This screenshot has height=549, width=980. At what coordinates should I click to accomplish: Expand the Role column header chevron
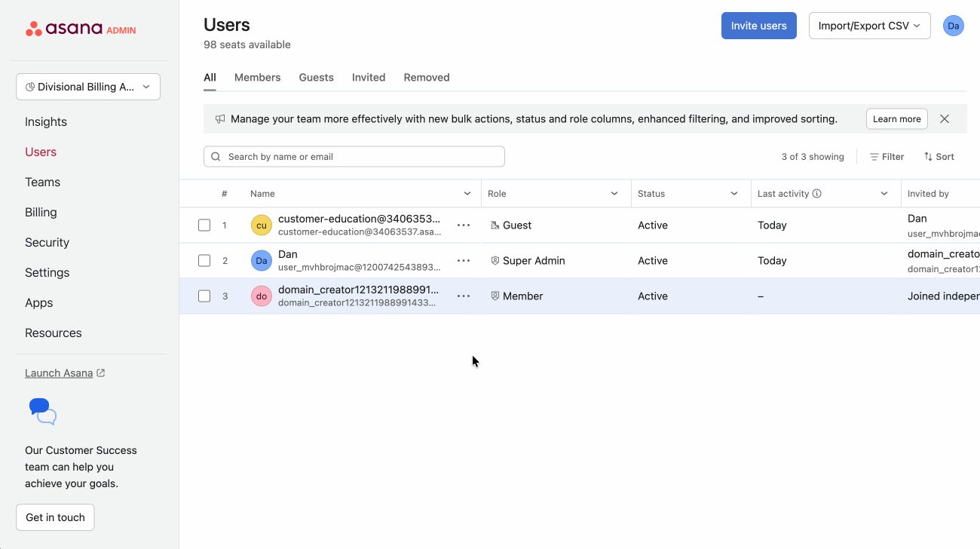click(x=614, y=194)
